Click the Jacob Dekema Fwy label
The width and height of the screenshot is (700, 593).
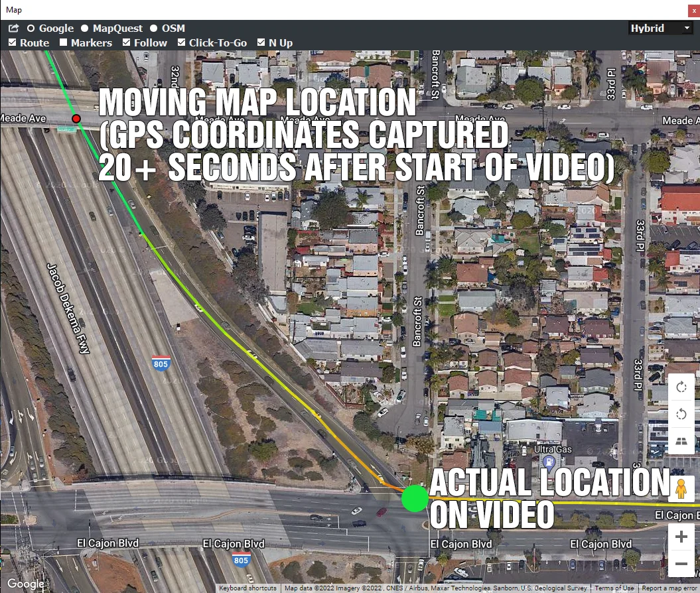69,308
